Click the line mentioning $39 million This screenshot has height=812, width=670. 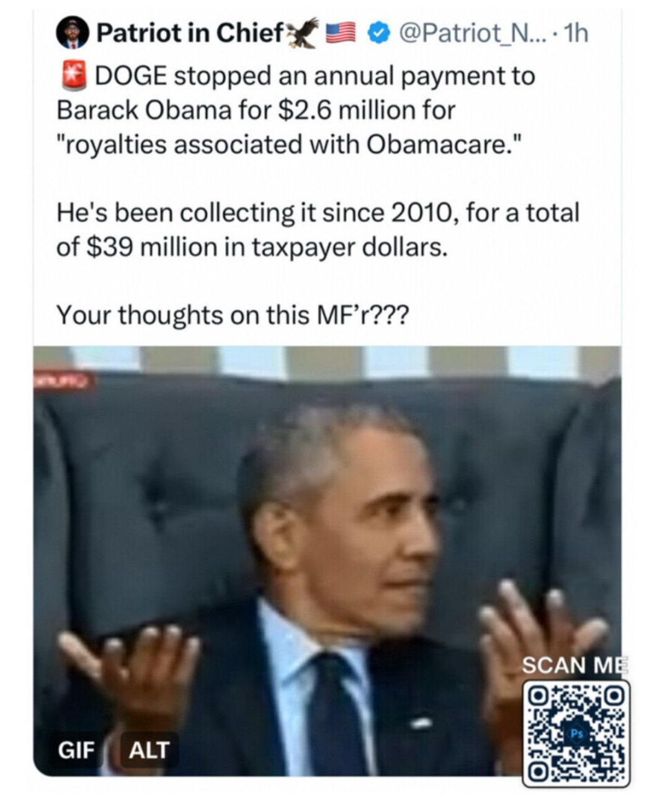(x=252, y=247)
